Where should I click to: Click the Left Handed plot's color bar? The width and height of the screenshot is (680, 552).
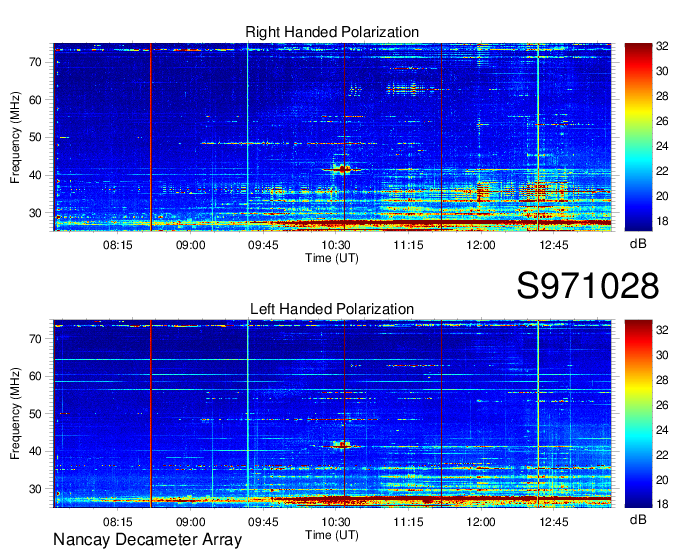point(638,414)
